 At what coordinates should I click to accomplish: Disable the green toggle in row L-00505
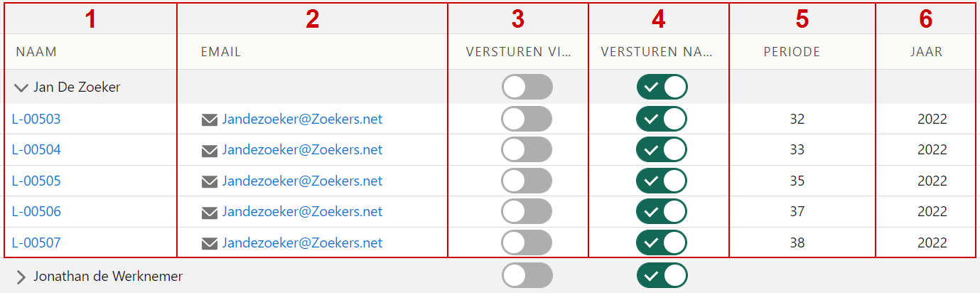point(662,181)
